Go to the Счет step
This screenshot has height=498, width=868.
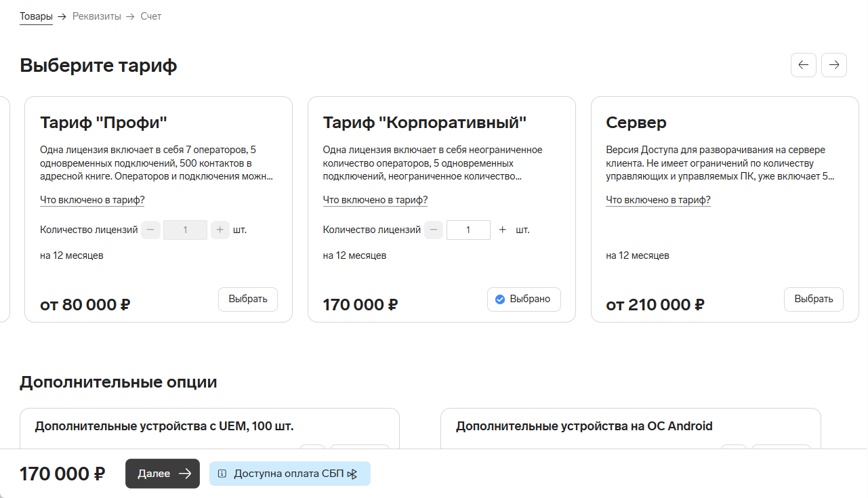coord(151,16)
